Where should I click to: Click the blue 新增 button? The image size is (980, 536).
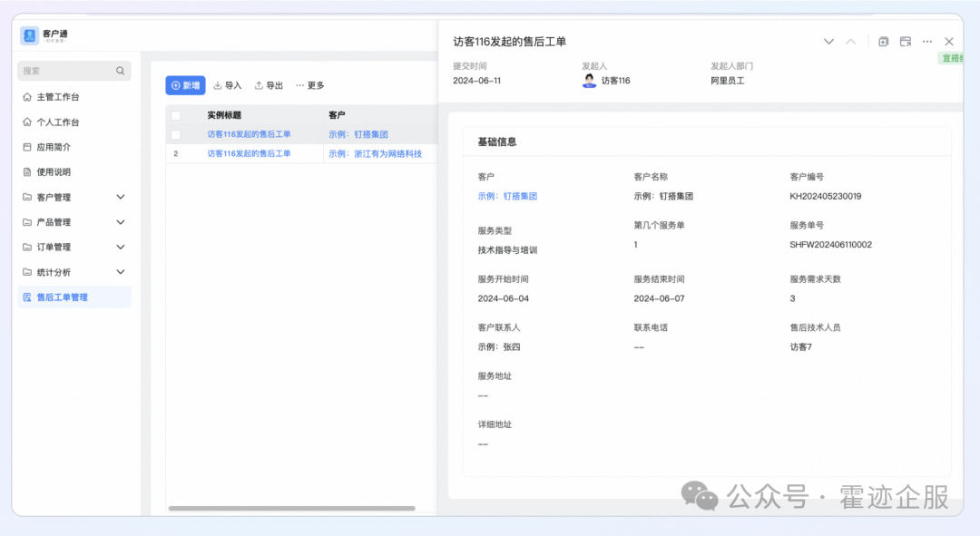click(185, 85)
